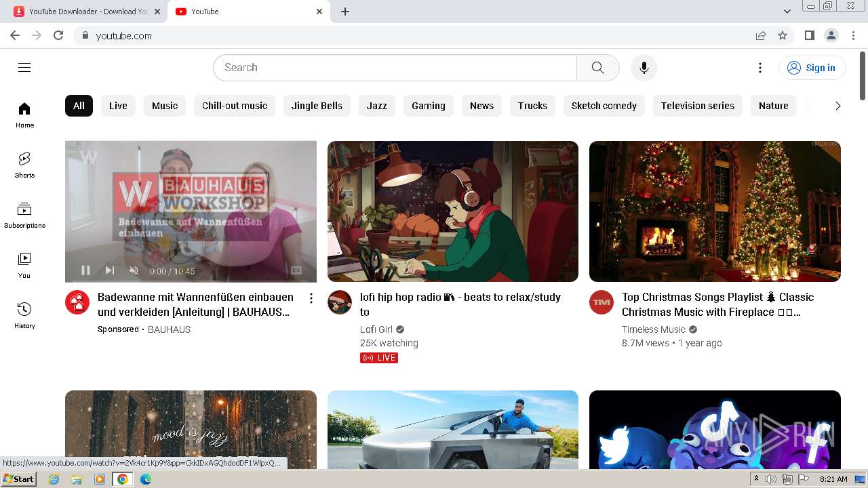Open Lofi Girl channel name link
868x488 pixels.
tap(376, 329)
